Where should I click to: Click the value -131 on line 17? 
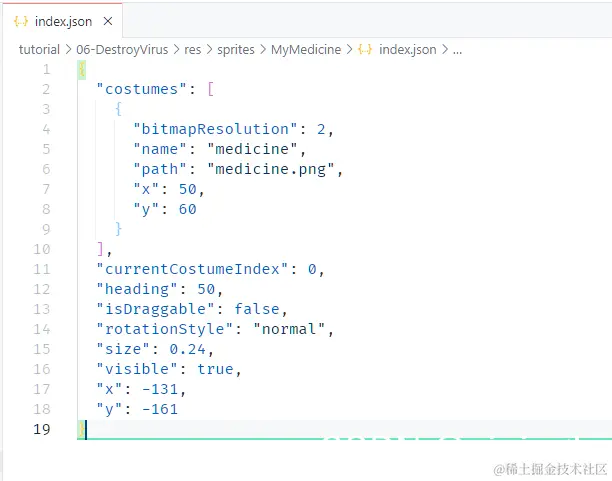click(160, 389)
